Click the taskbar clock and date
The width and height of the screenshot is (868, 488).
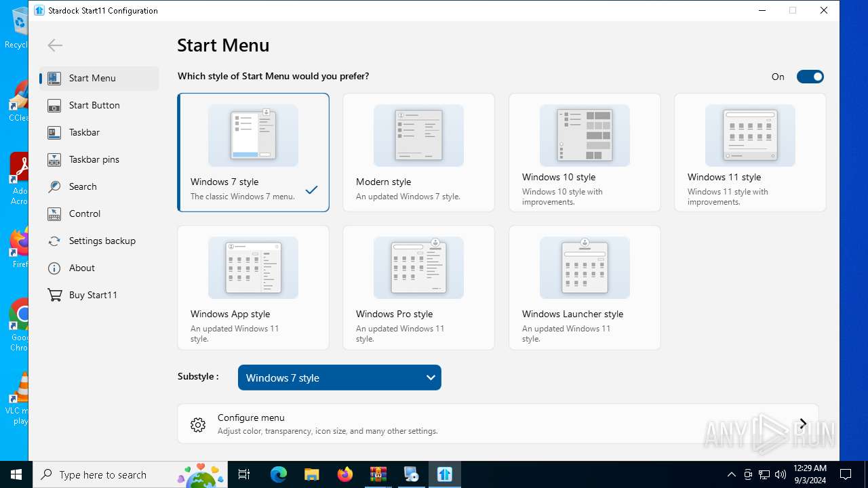tap(810, 474)
